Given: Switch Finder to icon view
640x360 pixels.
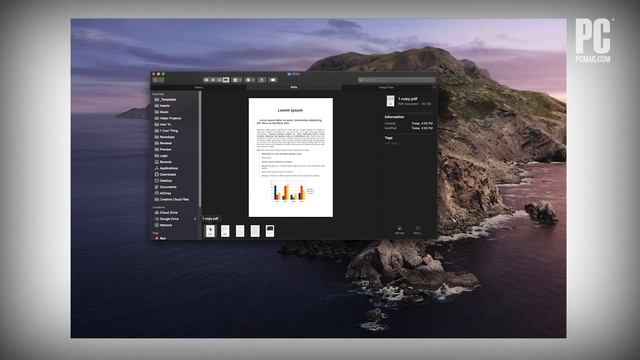Looking at the screenshot, I should [x=206, y=80].
